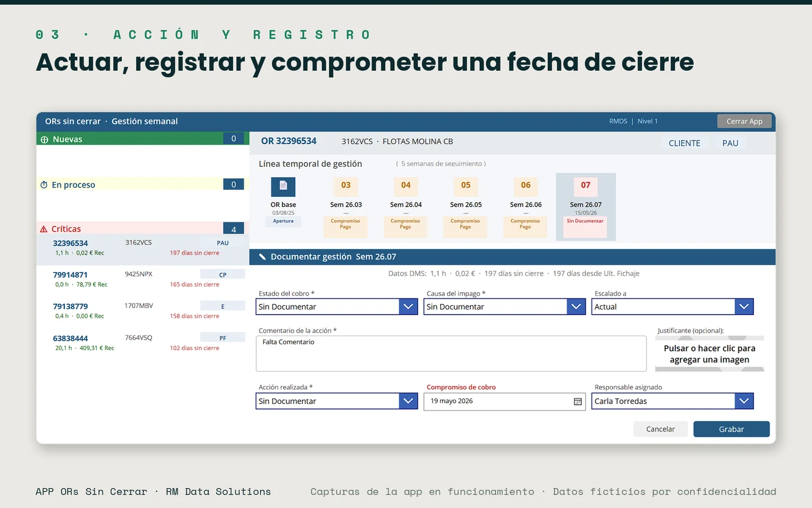This screenshot has width=812, height=508.
Task: Click the Nuevas section header
Action: pos(143,139)
